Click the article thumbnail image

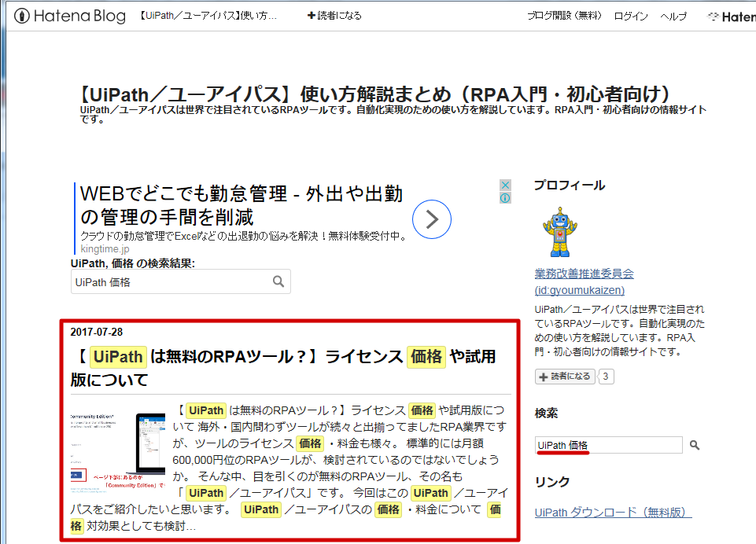118,452
